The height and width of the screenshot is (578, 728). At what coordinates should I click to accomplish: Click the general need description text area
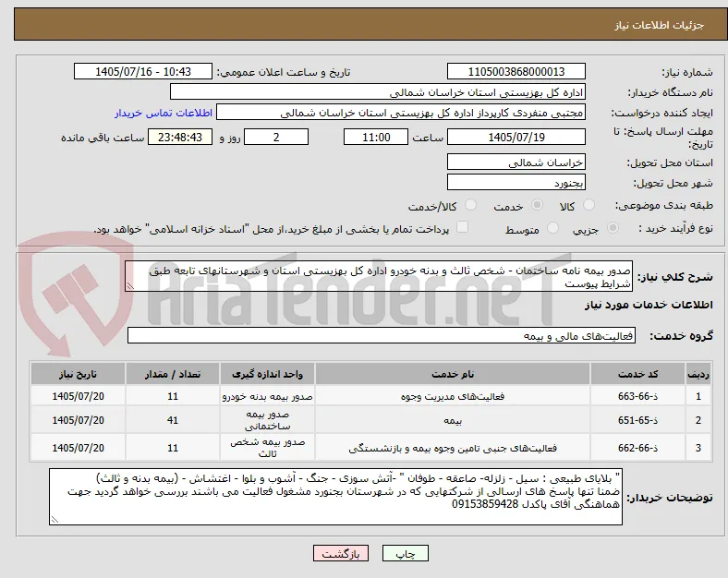379,276
